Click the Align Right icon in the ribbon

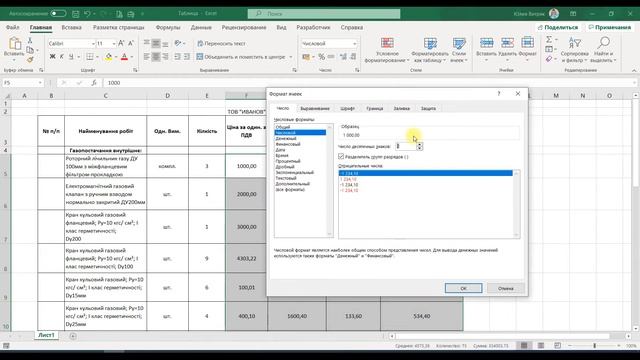(x=165, y=57)
